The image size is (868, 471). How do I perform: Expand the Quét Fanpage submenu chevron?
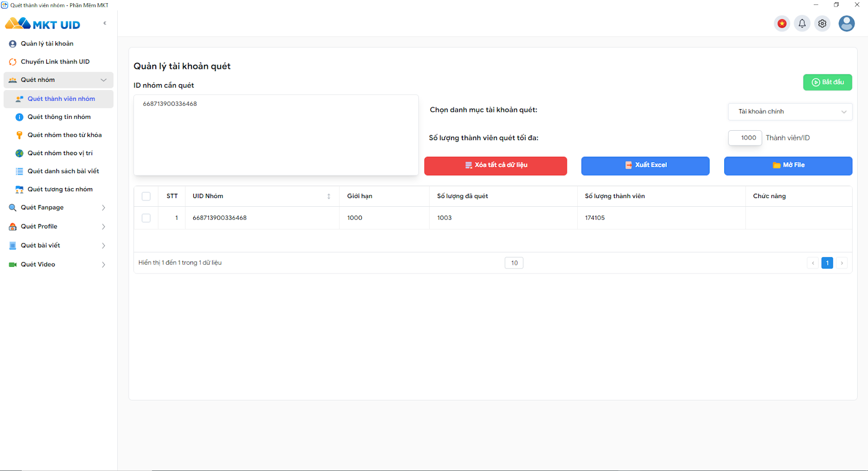(104, 208)
